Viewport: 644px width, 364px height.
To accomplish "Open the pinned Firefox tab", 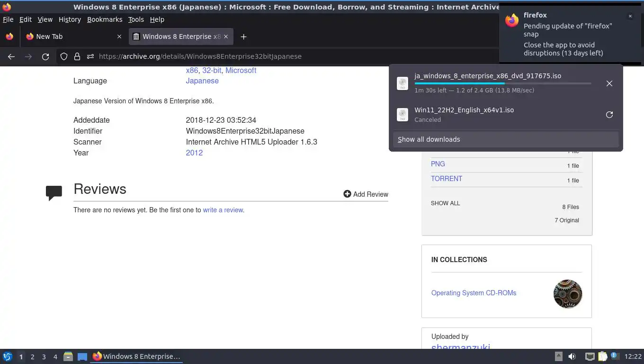I will 9,36.
